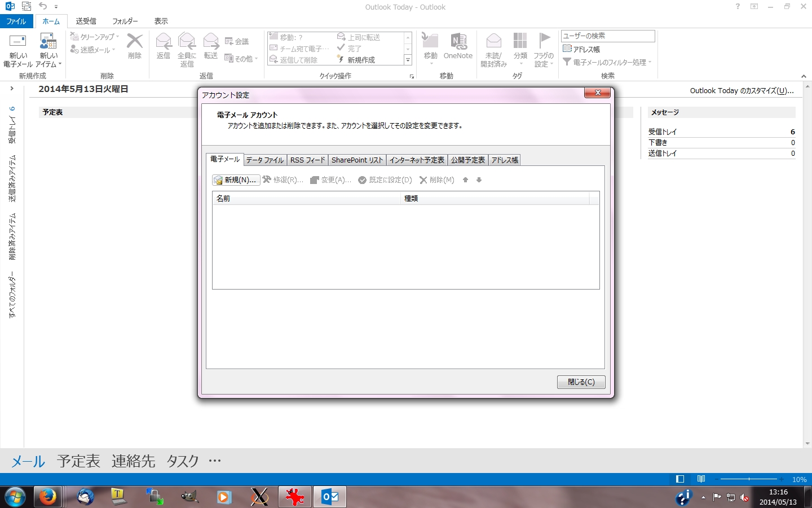Viewport: 812px width, 508px height.
Task: Click Repair (修復) in account toolbar
Action: click(283, 180)
